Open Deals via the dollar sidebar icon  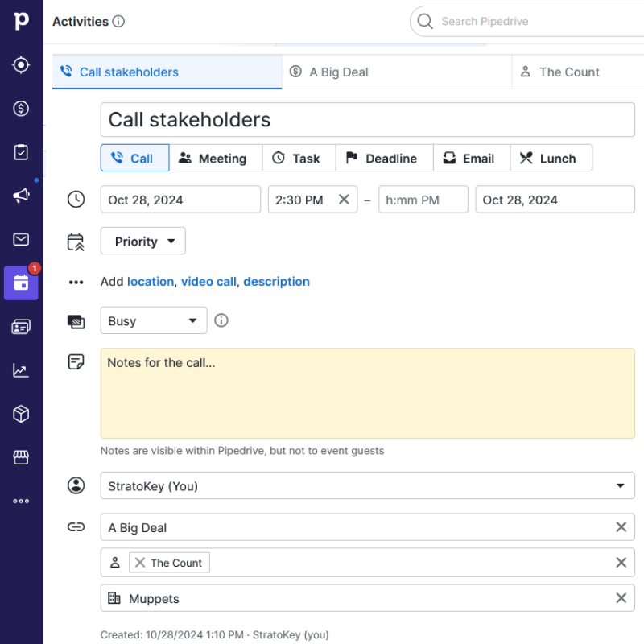click(x=21, y=109)
